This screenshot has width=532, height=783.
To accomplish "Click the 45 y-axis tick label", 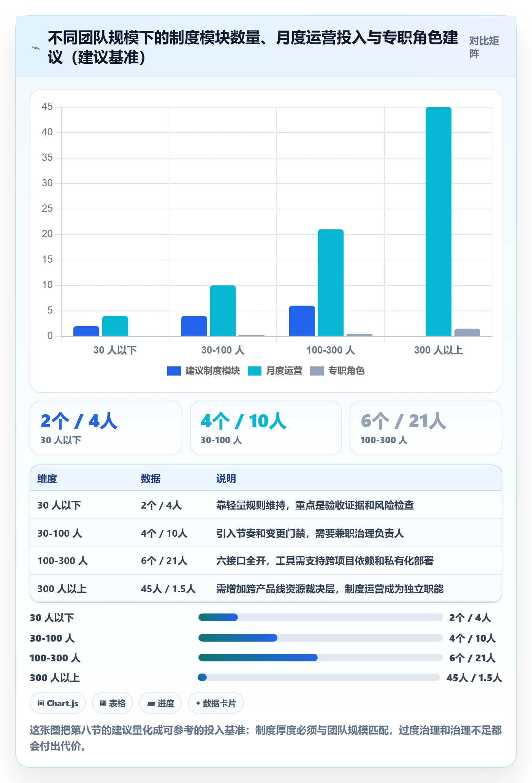I will click(47, 107).
